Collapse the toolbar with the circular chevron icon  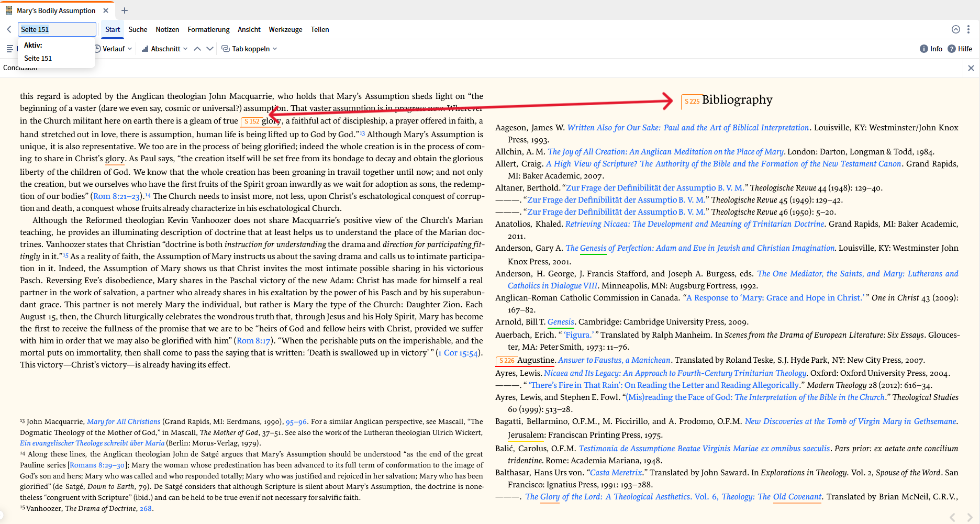pyautogui.click(x=955, y=29)
